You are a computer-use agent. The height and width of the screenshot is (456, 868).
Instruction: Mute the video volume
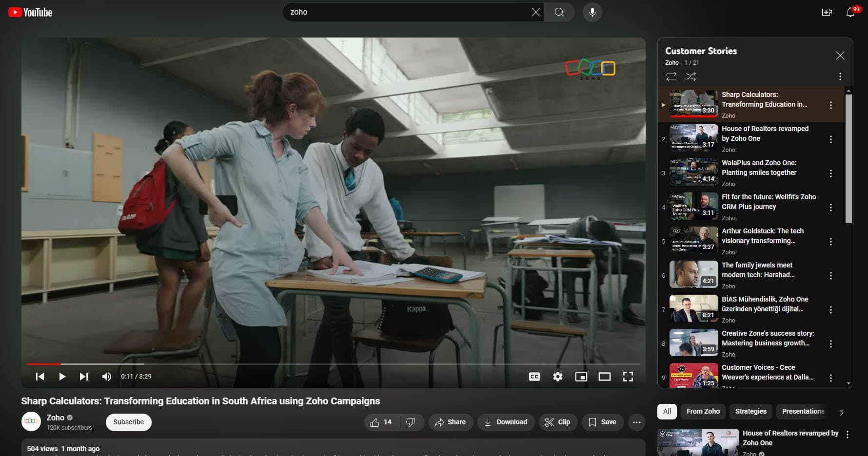tap(107, 377)
